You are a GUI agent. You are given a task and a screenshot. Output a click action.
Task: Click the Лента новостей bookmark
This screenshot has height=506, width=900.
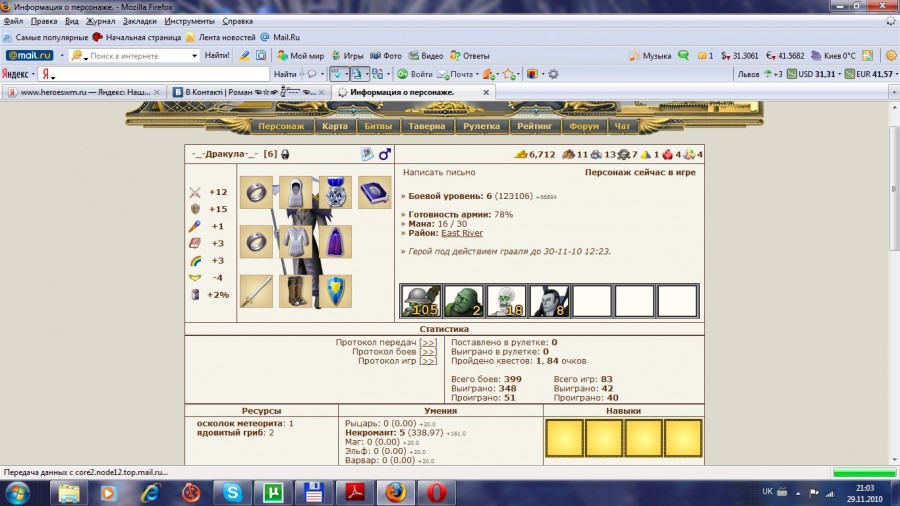point(220,37)
